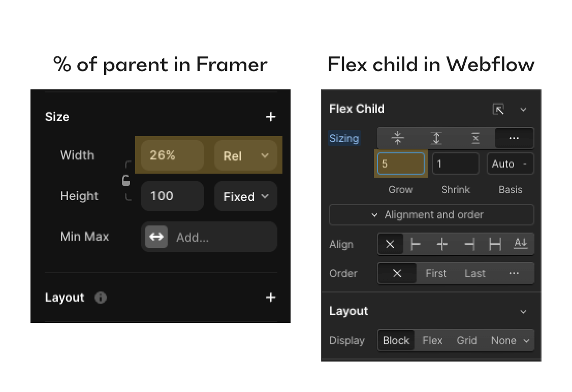Click the inherit selector arrow in Flex Child header
The height and width of the screenshot is (392, 572).
(524, 109)
